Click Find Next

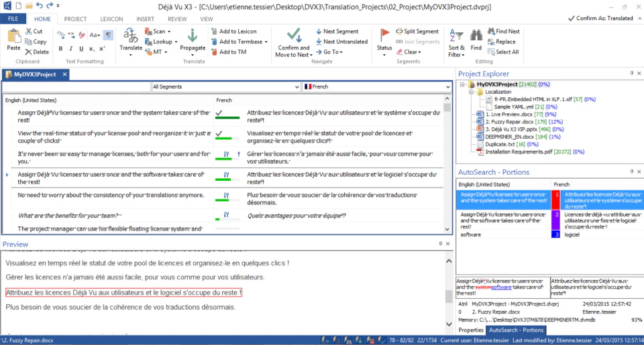pos(504,31)
